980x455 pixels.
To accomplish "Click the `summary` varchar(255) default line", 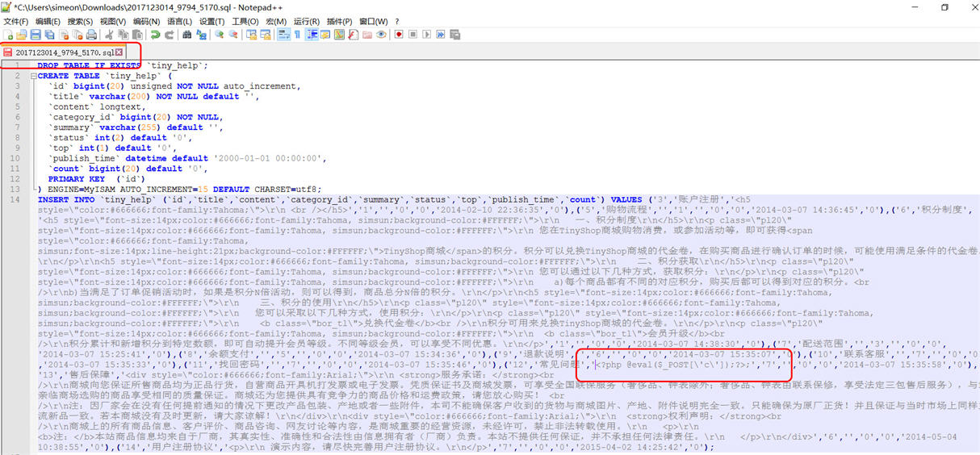I will tap(134, 127).
